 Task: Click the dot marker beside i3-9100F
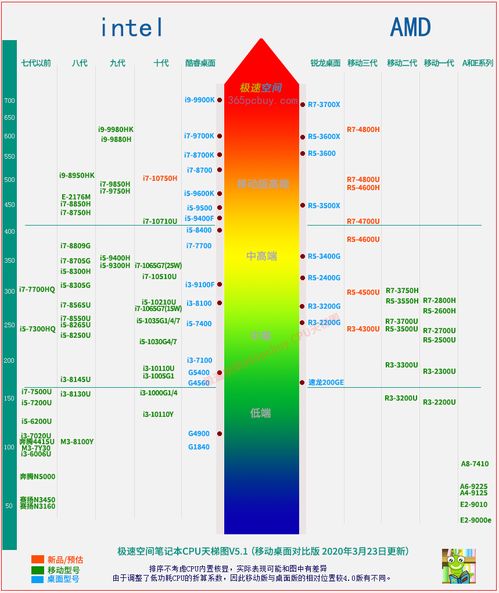click(219, 284)
